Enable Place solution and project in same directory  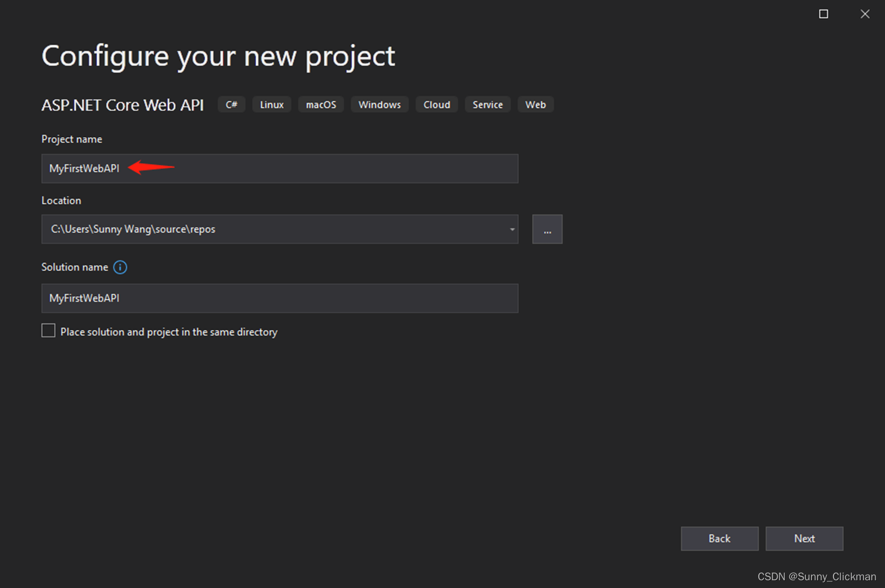click(x=49, y=331)
